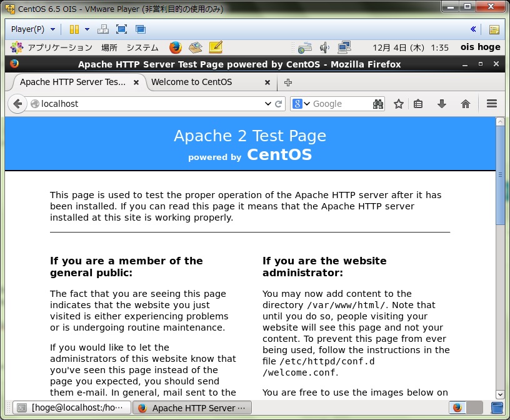Reload the current page
510x420 pixels.
click(x=278, y=104)
